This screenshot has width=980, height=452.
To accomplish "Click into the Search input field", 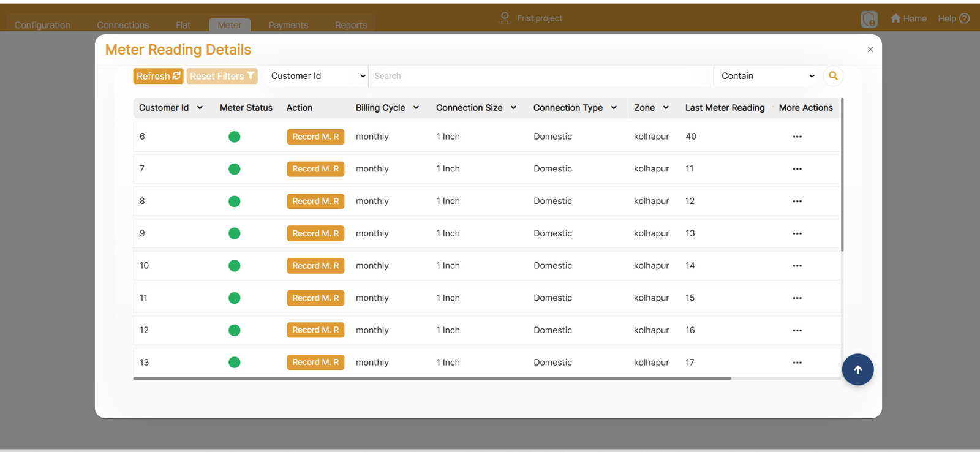I will point(541,76).
